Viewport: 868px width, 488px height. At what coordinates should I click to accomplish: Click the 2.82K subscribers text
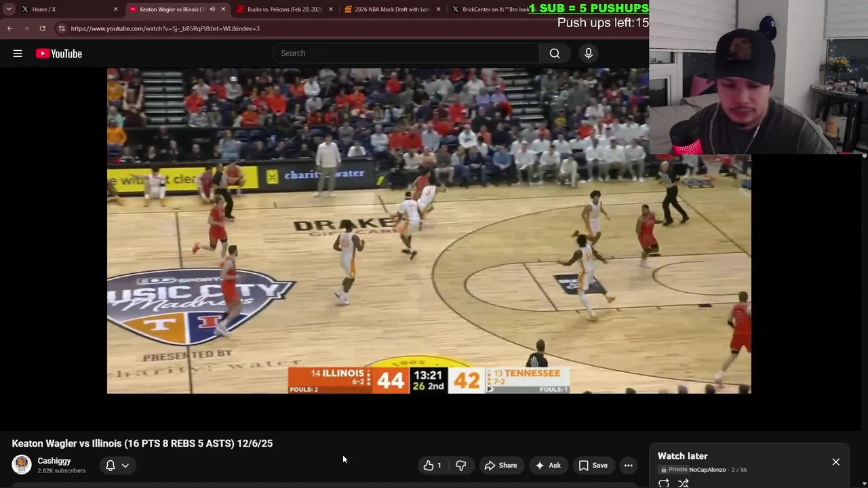click(62, 470)
